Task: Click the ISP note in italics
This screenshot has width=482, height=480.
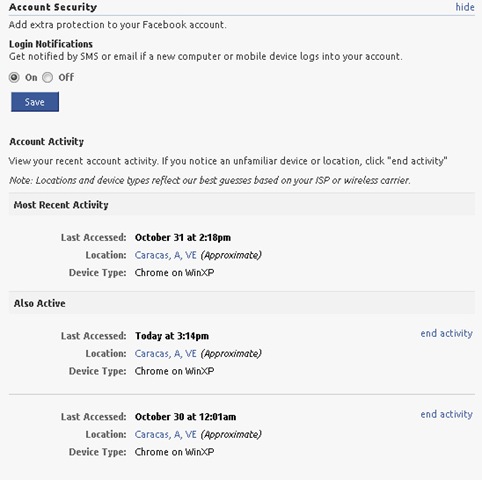Action: (210, 180)
